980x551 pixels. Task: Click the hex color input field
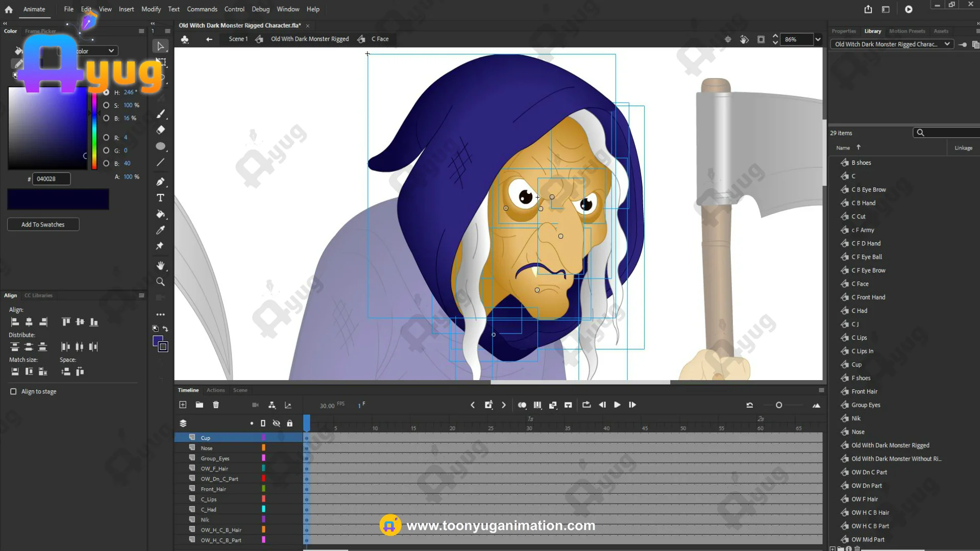(51, 179)
